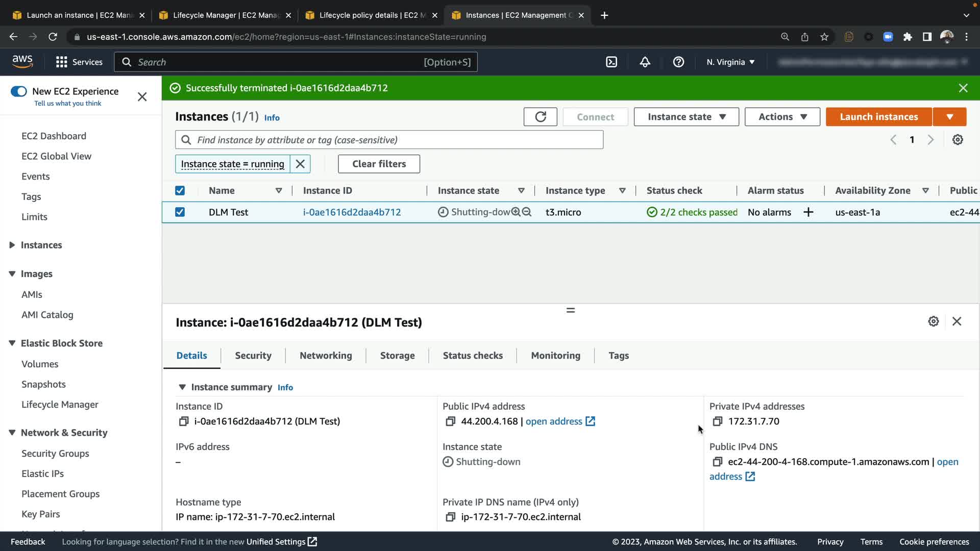Expand the Instances sidebar section
The image size is (980, 551).
(12, 245)
